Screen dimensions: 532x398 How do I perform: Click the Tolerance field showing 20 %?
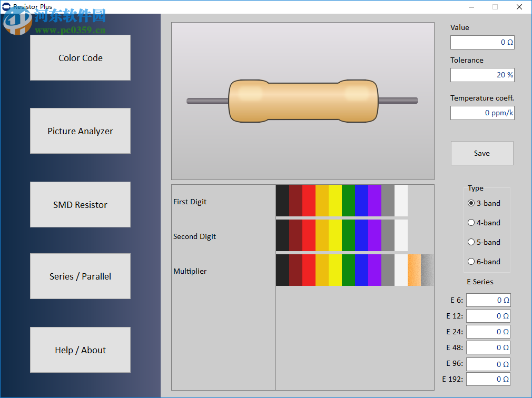[482, 75]
